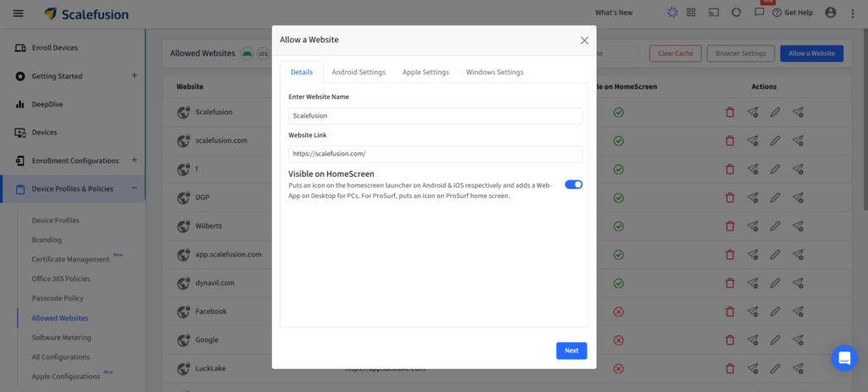This screenshot has height=392, width=868.
Task: Select Allowed Websites in the submenu
Action: pos(60,317)
